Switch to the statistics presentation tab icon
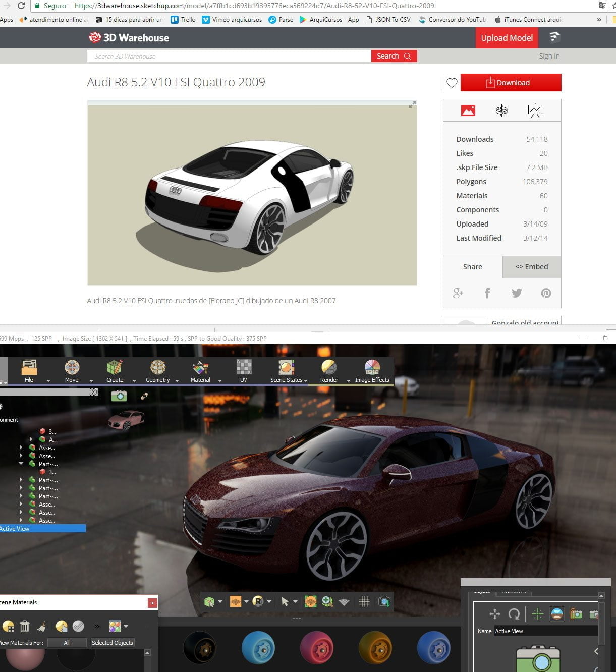616x672 pixels. pyautogui.click(x=535, y=110)
